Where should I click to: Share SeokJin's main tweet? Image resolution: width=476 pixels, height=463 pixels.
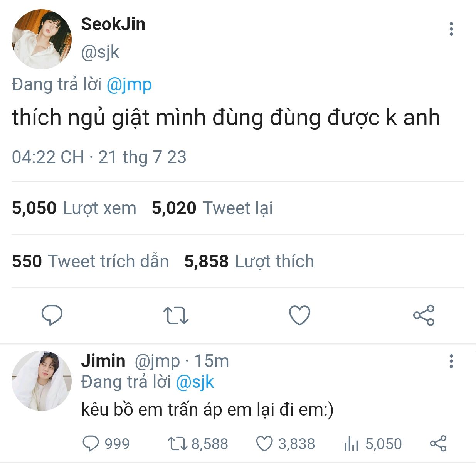(424, 315)
